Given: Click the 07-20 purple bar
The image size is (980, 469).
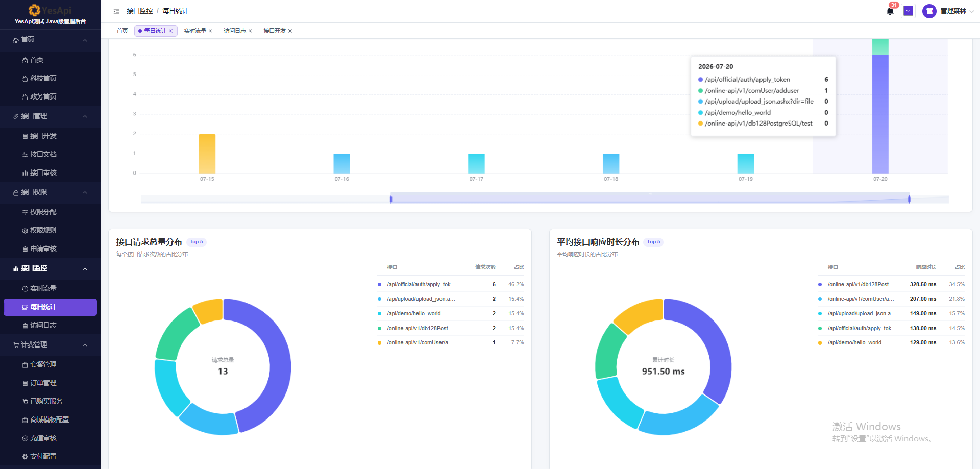Looking at the screenshot, I should [x=880, y=114].
